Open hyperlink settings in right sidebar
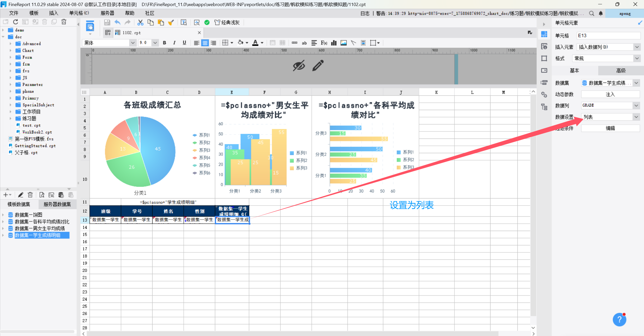Screen dimensions: 644x336 [x=544, y=94]
